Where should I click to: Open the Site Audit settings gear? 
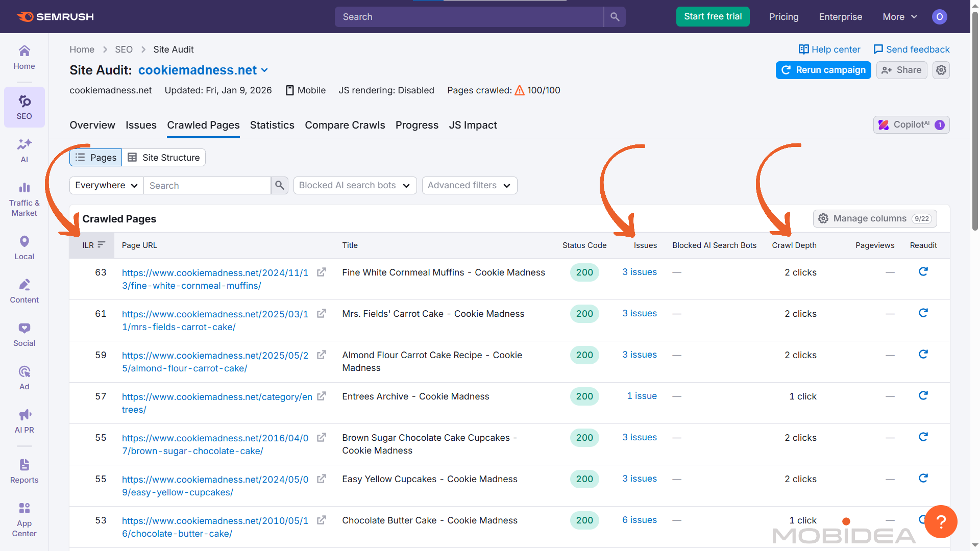pos(941,70)
